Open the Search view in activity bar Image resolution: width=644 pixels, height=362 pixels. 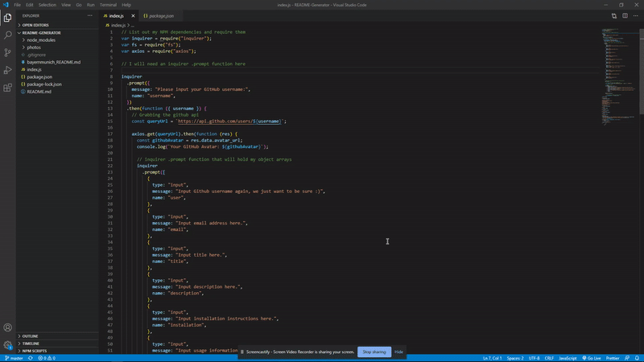(8, 35)
